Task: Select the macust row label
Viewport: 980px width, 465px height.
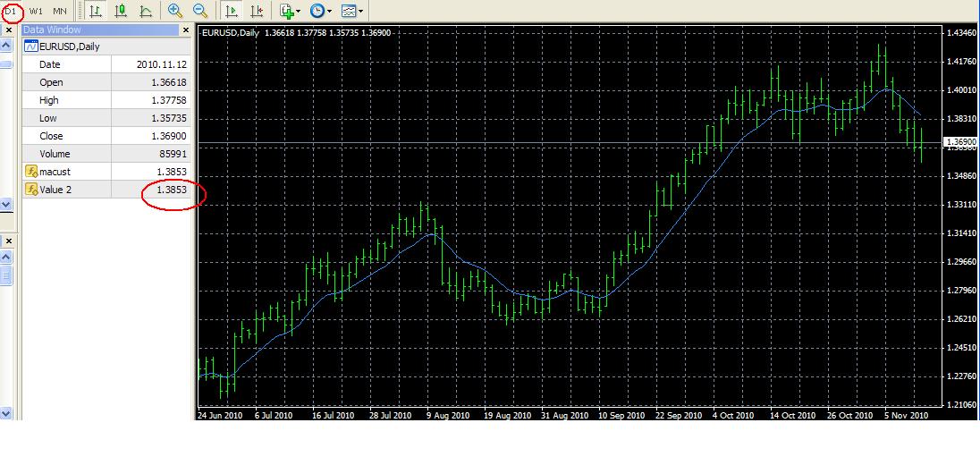Action: pyautogui.click(x=55, y=172)
